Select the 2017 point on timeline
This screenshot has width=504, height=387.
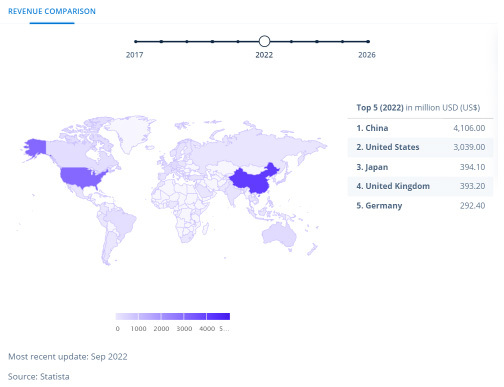136,42
